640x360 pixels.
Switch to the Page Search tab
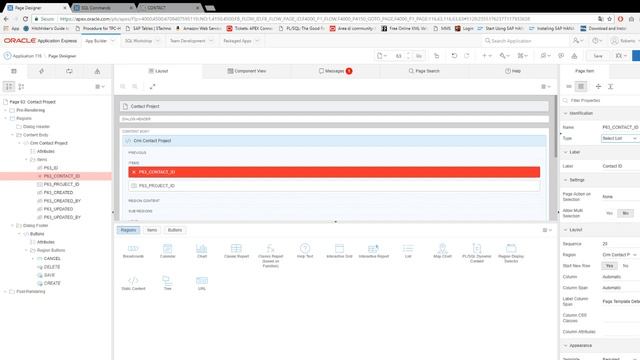(424, 71)
